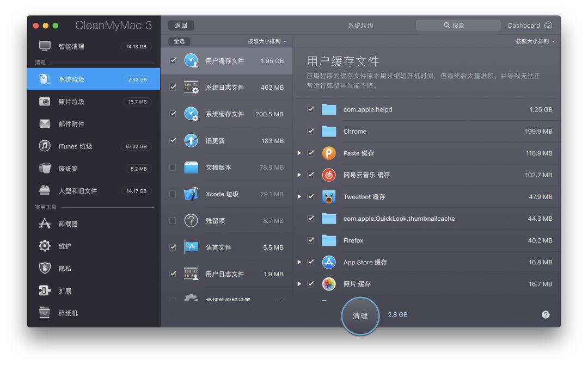Expand Tweetbot 缓存 disclosure triangle
The width and height of the screenshot is (588, 366).
[299, 196]
